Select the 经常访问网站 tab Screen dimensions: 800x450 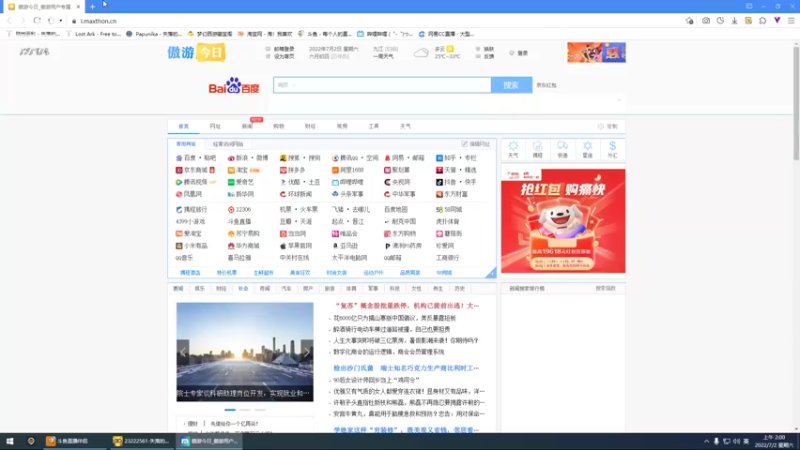point(228,144)
